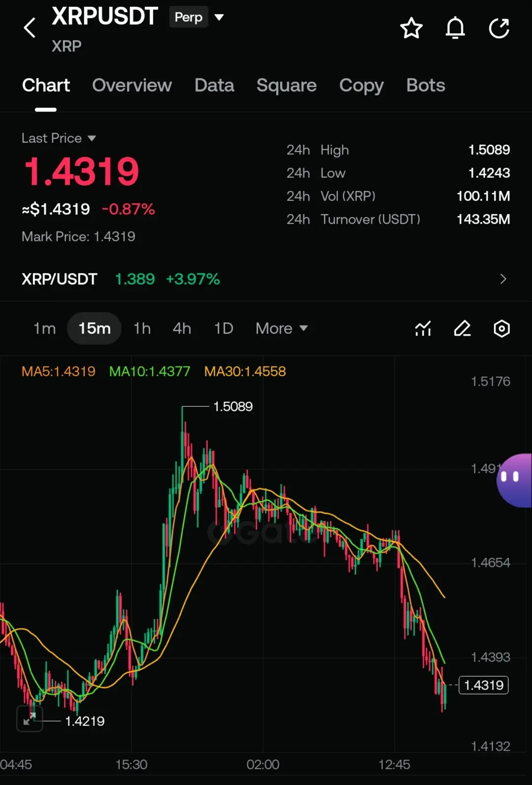
Task: Tap the 1.5089 high marker on chart
Action: [x=233, y=406]
